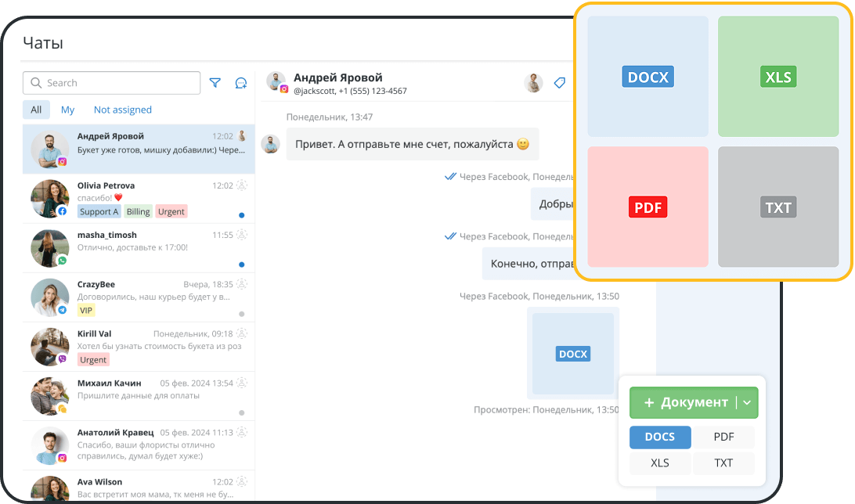The width and height of the screenshot is (855, 504).
Task: Choose PDF document type option
Action: pos(723,437)
